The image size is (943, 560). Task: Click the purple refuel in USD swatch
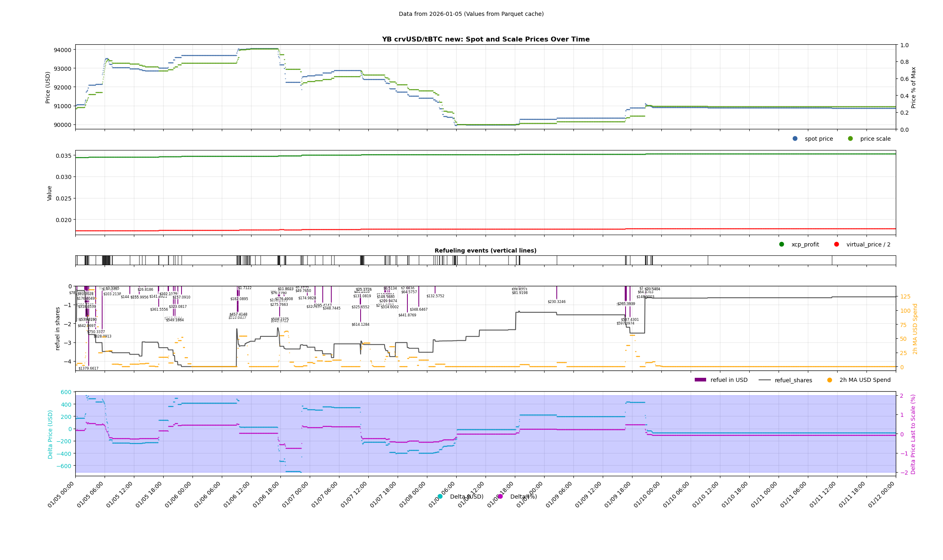pyautogui.click(x=700, y=380)
